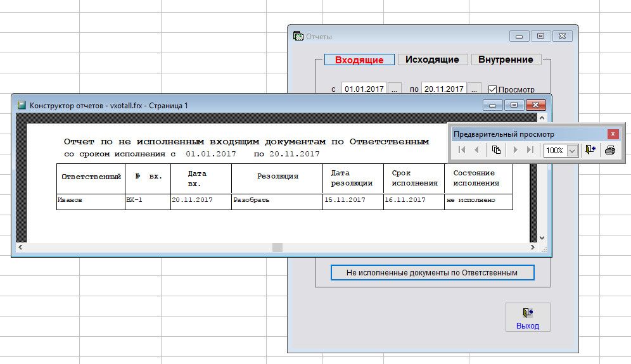Click the Отчеты window title icon
Screen dimensions: 631x364
click(x=298, y=36)
